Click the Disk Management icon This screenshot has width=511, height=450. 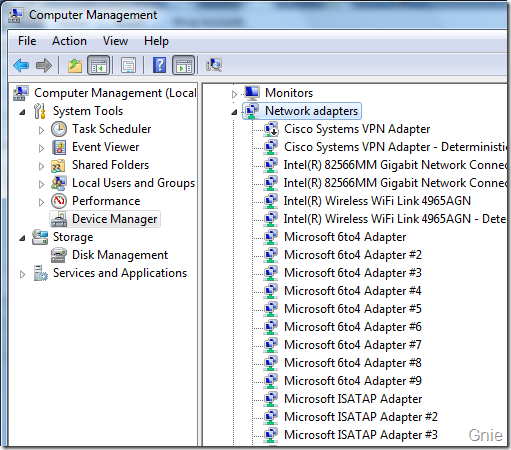tap(59, 255)
